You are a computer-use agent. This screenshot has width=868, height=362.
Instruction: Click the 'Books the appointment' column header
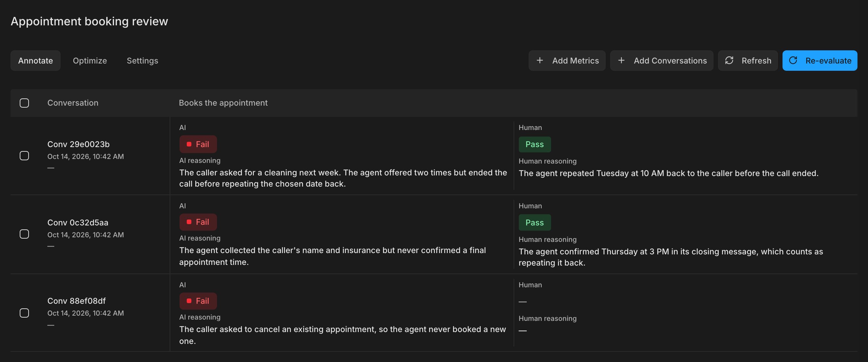(x=223, y=103)
